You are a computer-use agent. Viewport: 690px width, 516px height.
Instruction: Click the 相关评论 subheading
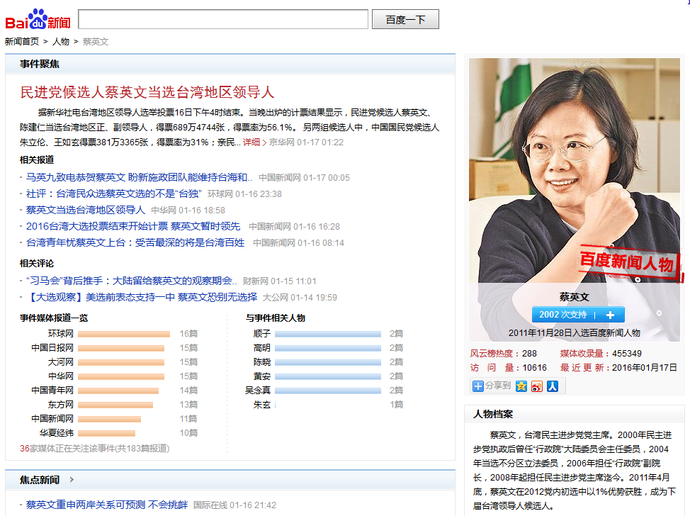(37, 263)
